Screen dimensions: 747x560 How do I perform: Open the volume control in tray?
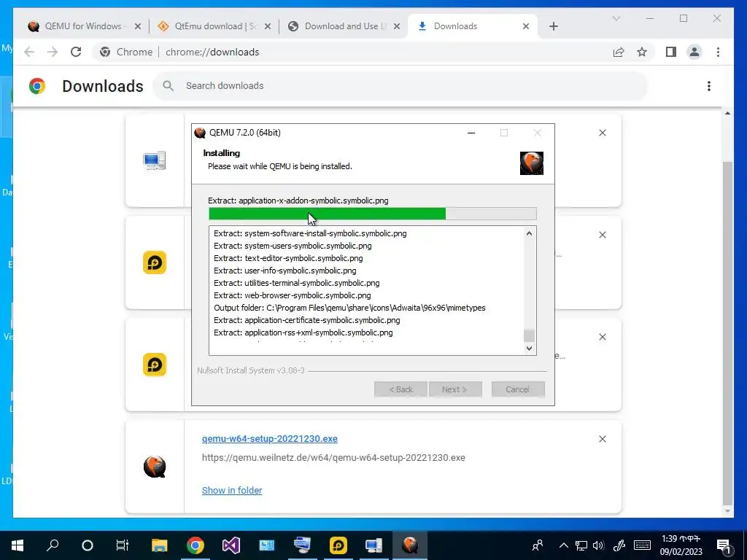click(x=599, y=545)
